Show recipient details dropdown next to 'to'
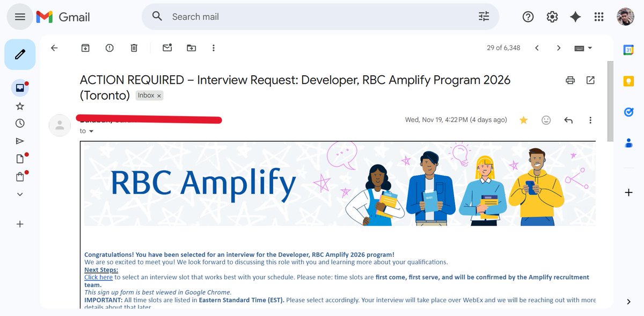This screenshot has height=316, width=644. tap(91, 131)
